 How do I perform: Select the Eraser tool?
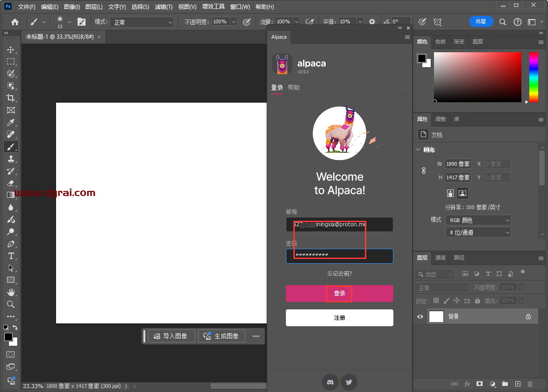coord(11,183)
